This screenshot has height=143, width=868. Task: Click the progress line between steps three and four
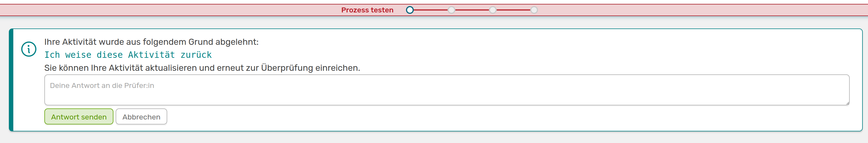(514, 10)
